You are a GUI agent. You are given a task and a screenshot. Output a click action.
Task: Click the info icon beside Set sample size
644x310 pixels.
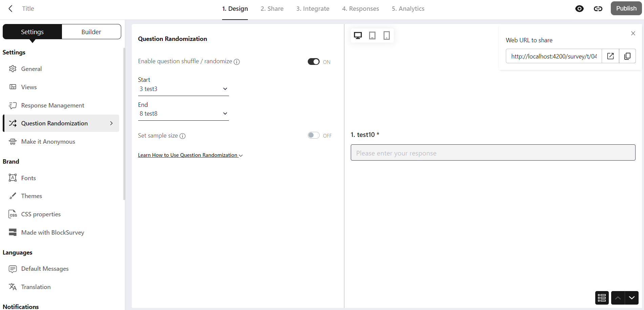[x=183, y=136]
